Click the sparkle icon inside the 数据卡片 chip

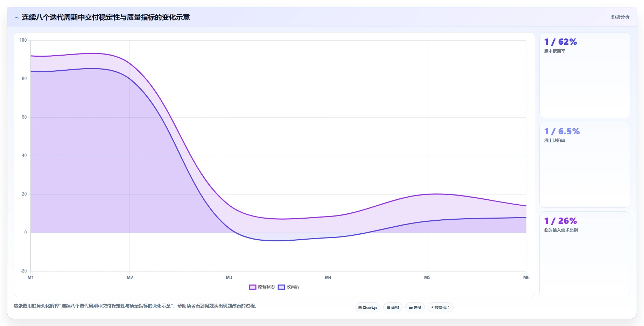point(433,307)
